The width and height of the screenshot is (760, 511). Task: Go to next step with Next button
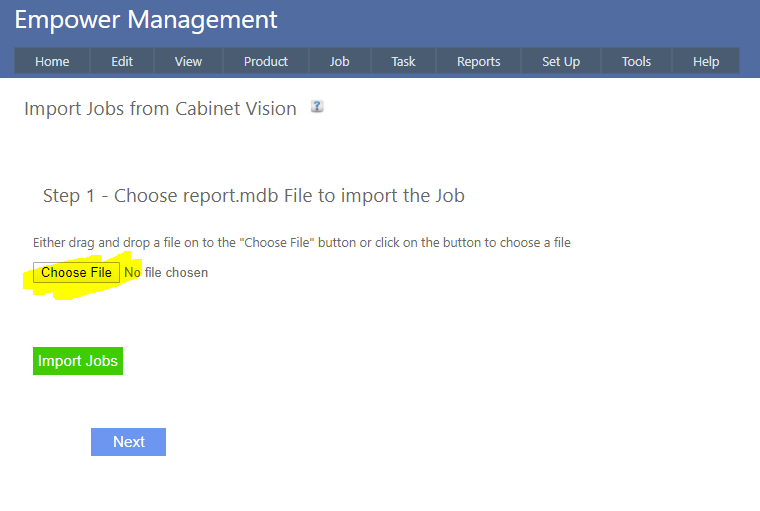pyautogui.click(x=128, y=442)
